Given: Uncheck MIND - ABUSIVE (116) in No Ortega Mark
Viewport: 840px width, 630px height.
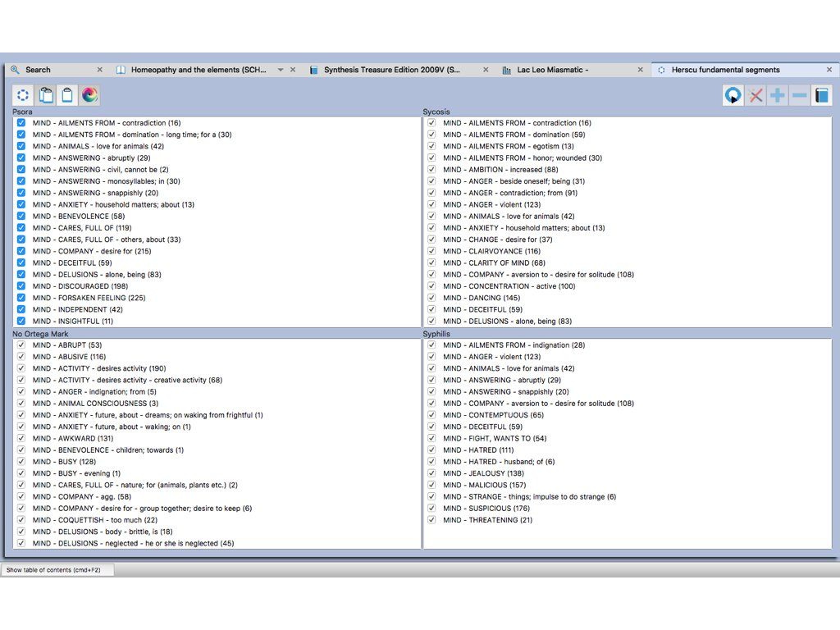Looking at the screenshot, I should [x=21, y=356].
